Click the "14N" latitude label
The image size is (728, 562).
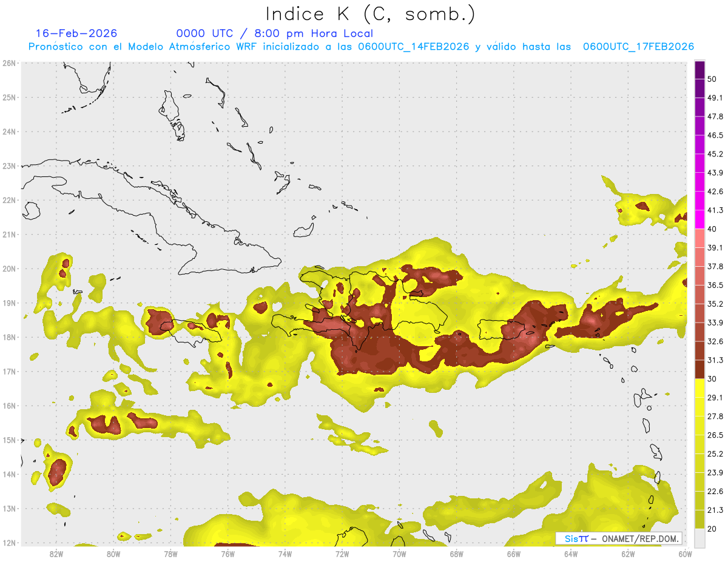click(x=8, y=474)
